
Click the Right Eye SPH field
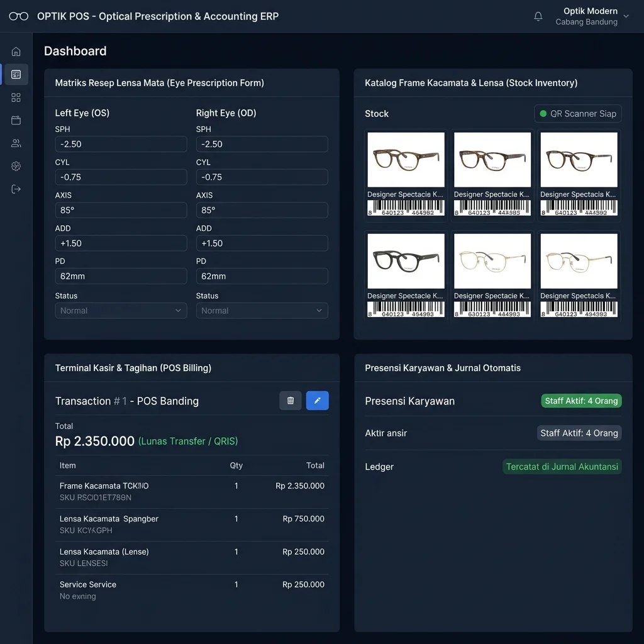pos(262,144)
